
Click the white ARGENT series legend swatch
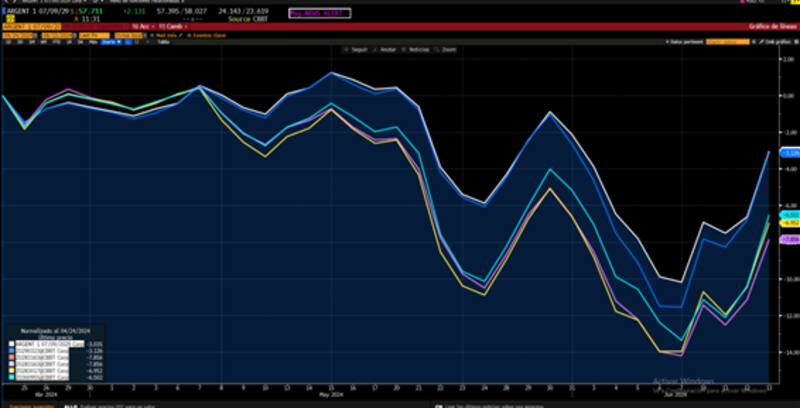point(10,343)
